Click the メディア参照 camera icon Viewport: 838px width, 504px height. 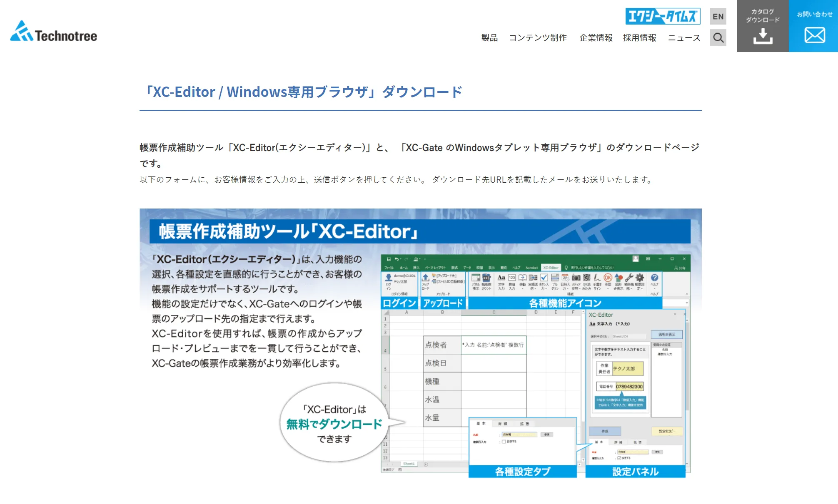tap(576, 278)
